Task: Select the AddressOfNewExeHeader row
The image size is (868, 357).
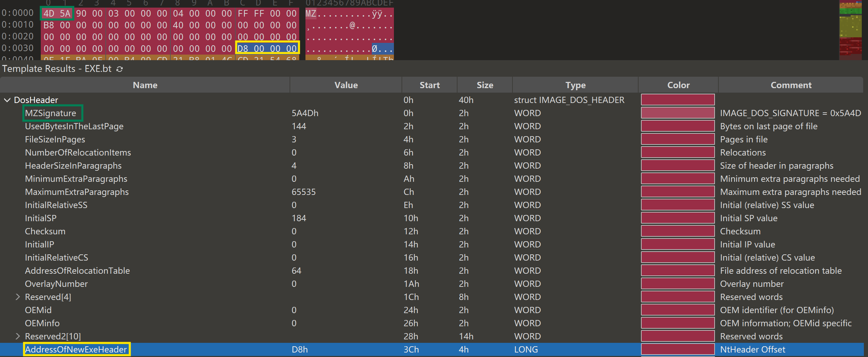Action: tap(76, 349)
